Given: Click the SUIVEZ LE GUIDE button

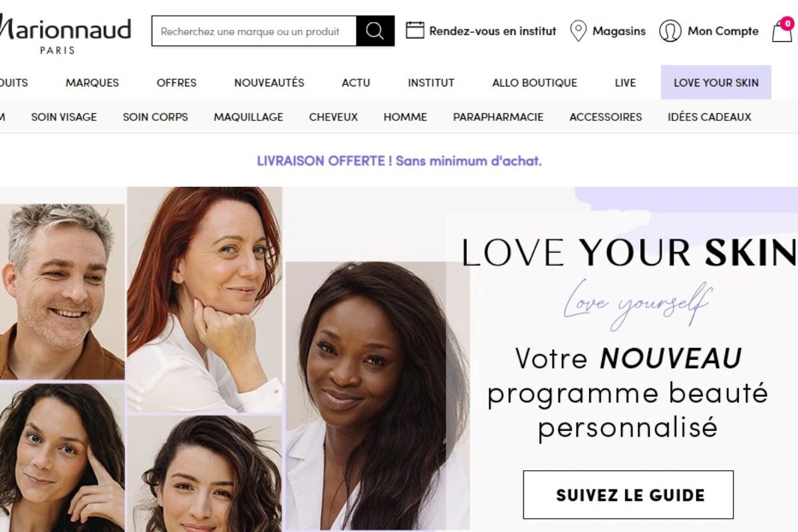Looking at the screenshot, I should click(x=628, y=495).
